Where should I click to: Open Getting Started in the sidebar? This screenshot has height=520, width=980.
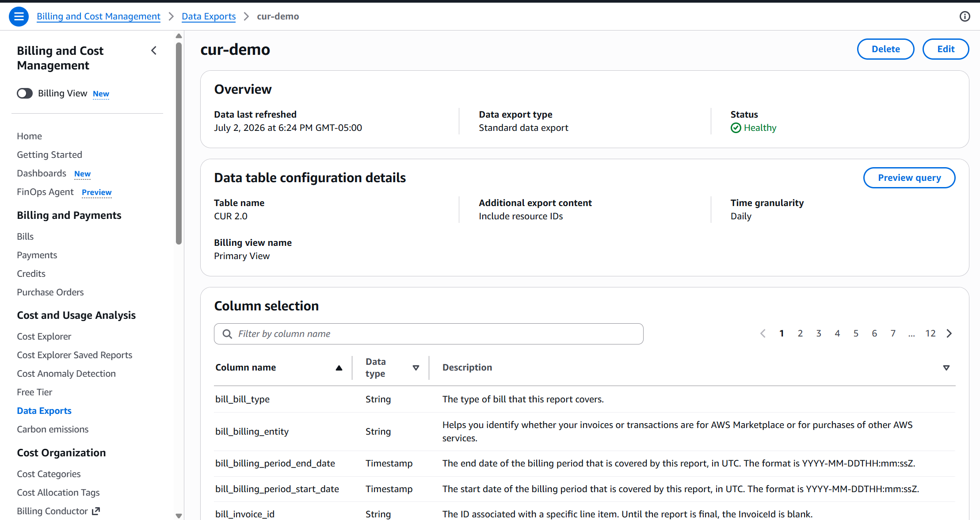pos(50,155)
